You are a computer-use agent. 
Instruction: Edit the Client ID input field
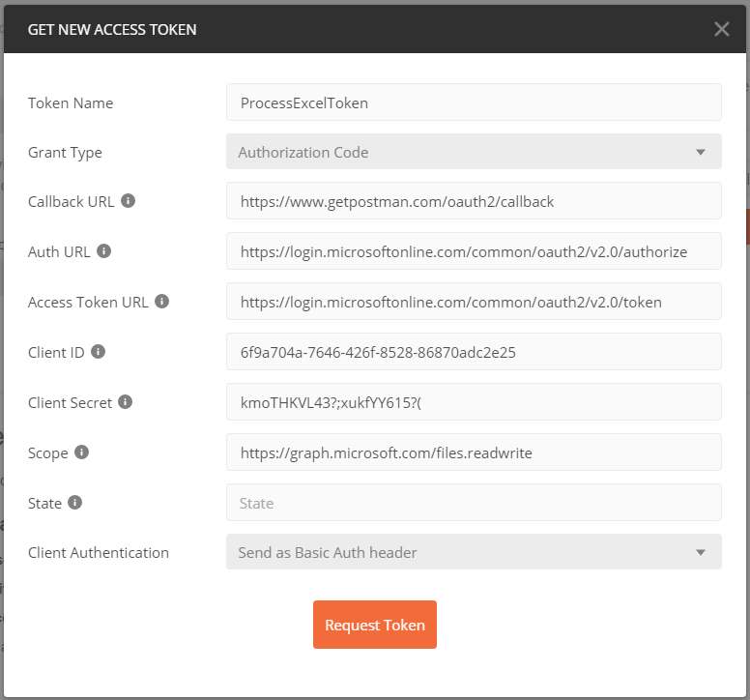[474, 352]
